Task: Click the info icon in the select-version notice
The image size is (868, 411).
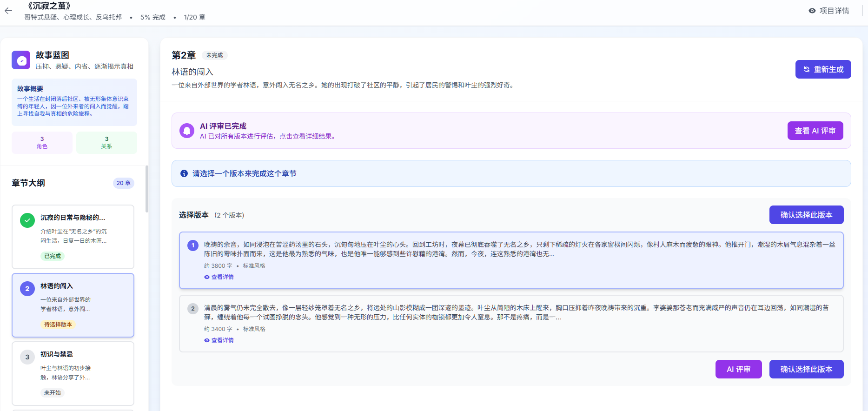Action: (x=184, y=173)
